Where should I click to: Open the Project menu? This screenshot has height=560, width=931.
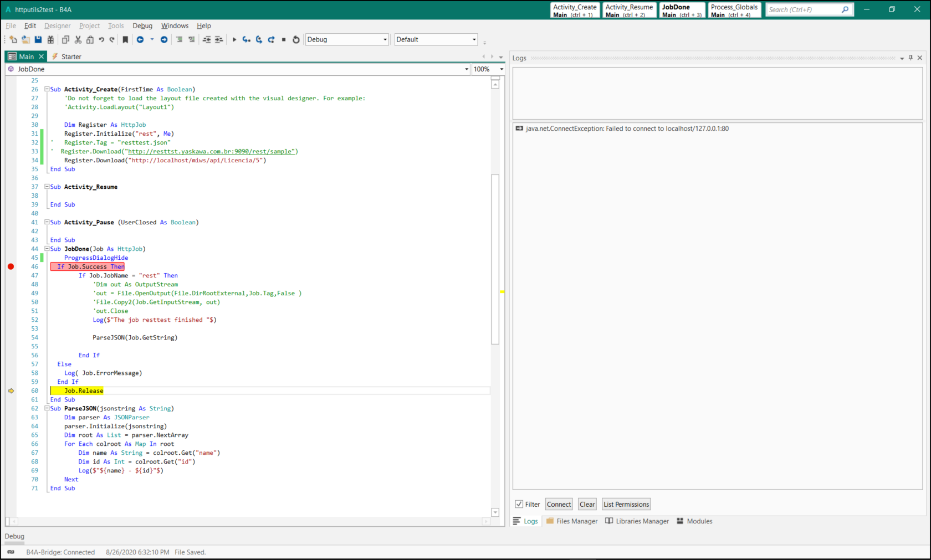89,25
